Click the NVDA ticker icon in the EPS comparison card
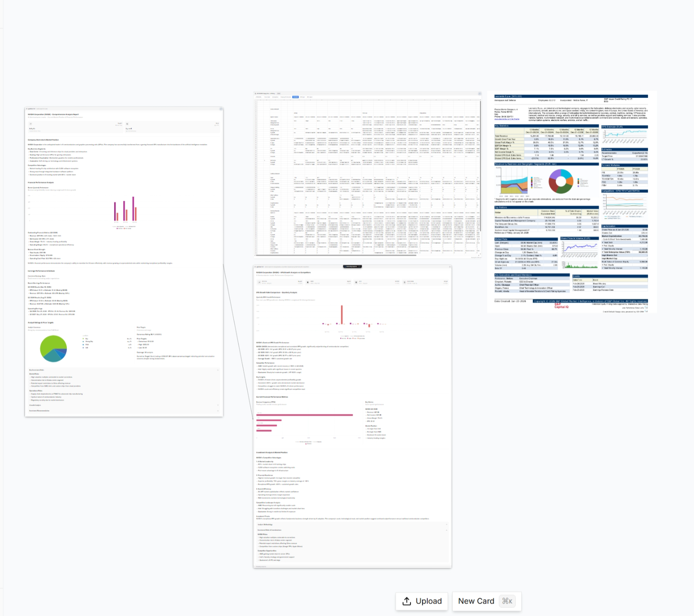Screen dimensions: 694x616 259,282
